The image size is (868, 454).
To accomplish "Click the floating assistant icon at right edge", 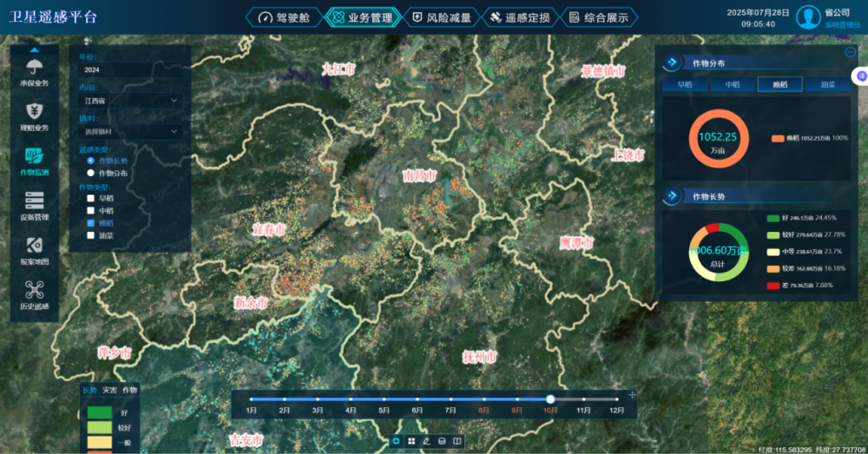I will click(861, 76).
